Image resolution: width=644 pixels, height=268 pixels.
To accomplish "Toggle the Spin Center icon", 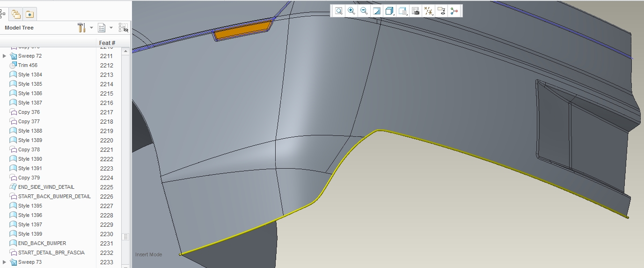I will 454,11.
